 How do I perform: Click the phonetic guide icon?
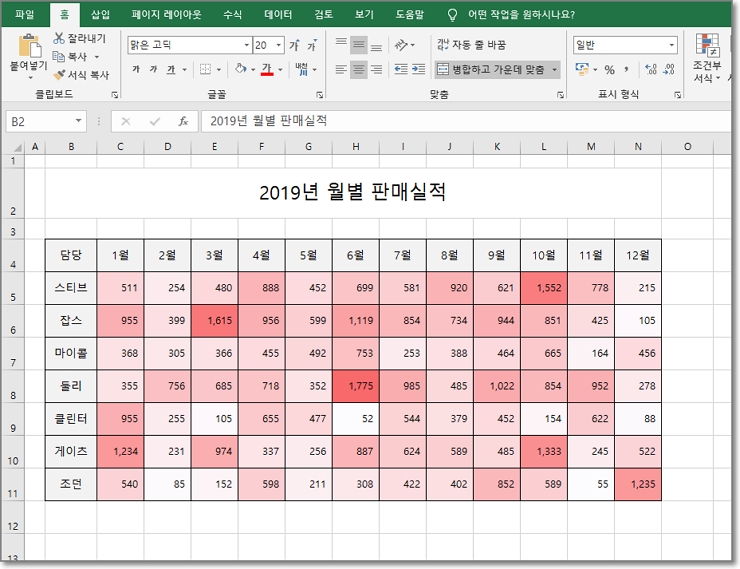pyautogui.click(x=301, y=69)
